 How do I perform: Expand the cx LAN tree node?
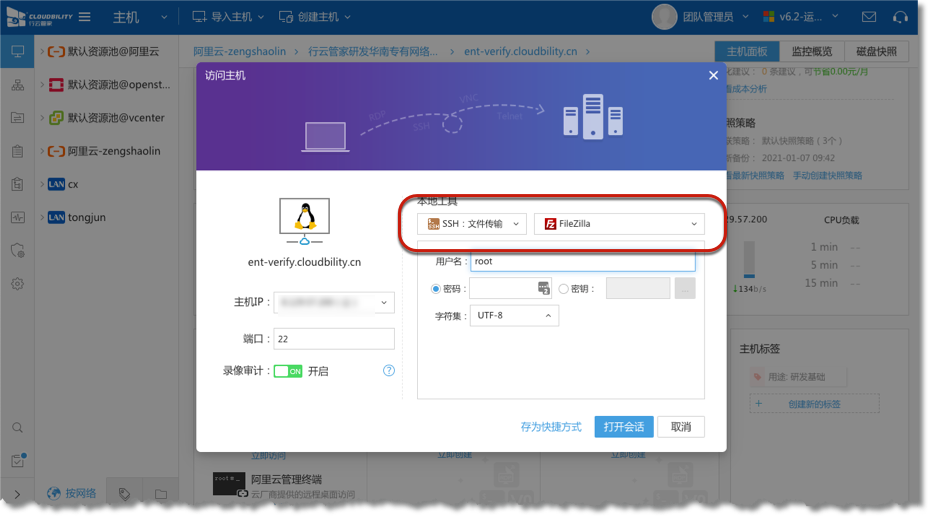point(42,184)
